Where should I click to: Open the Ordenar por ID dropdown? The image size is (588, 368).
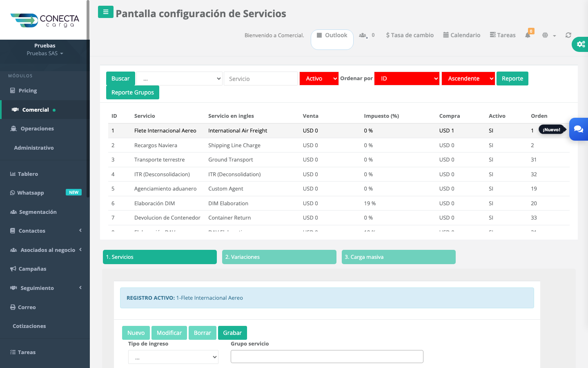407,79
